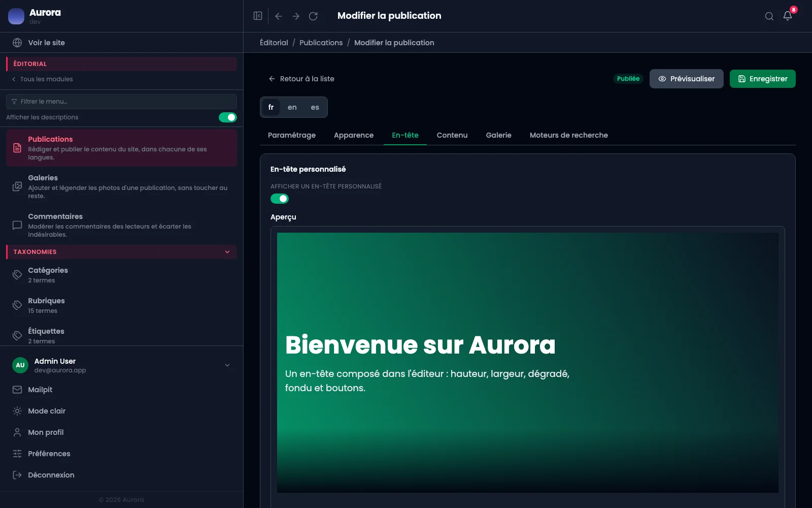
Task: Click the dev@aurora.app email text
Action: pyautogui.click(x=60, y=370)
